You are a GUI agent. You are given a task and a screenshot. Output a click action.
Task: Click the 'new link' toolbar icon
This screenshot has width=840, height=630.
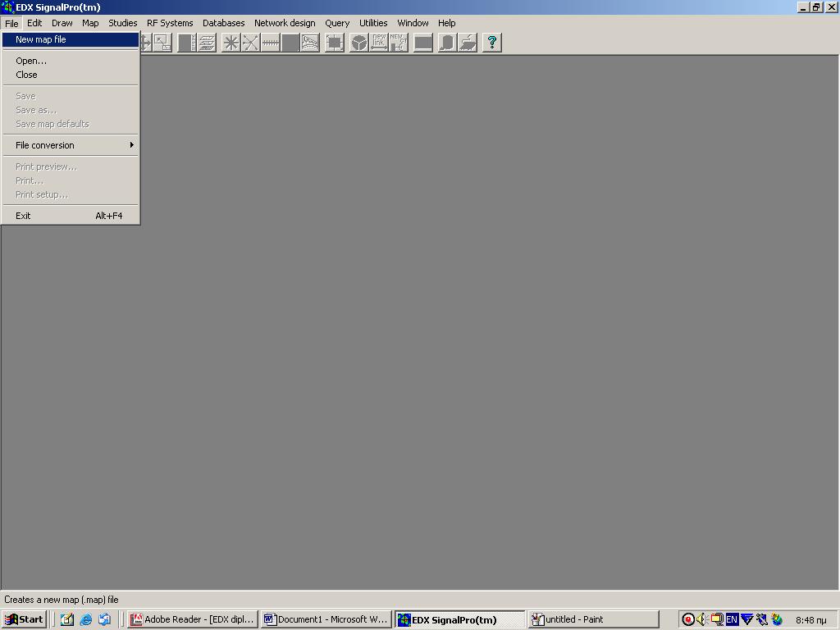[379, 43]
